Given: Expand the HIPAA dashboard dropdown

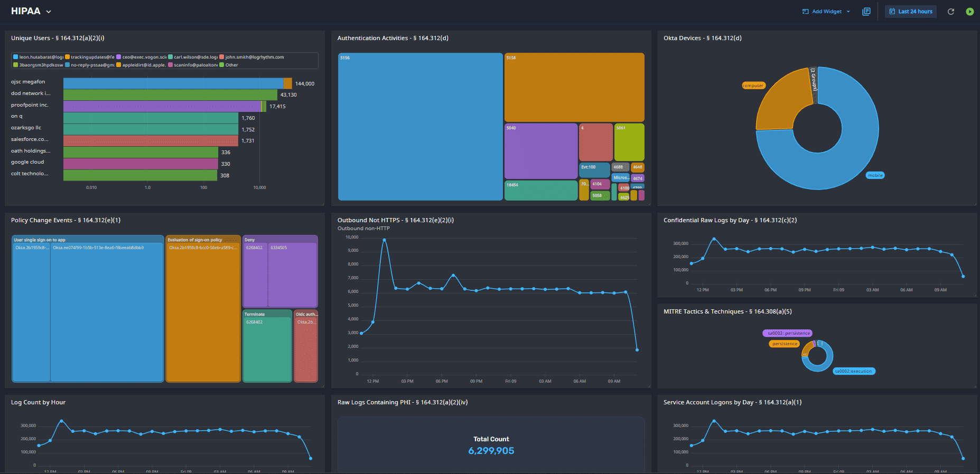Looking at the screenshot, I should click(49, 12).
